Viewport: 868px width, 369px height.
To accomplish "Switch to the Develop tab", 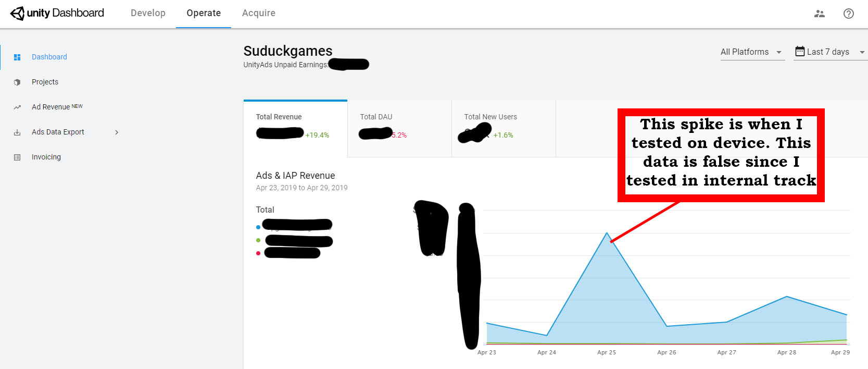I will 148,13.
